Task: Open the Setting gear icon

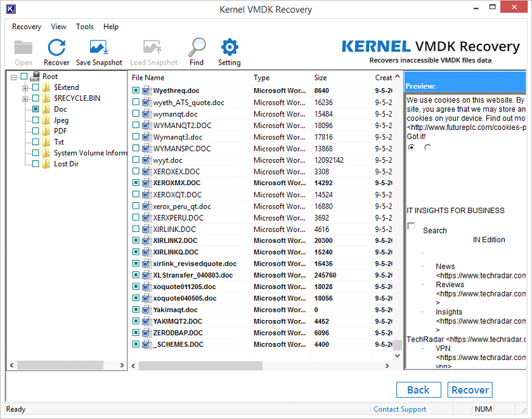Action: click(x=229, y=48)
